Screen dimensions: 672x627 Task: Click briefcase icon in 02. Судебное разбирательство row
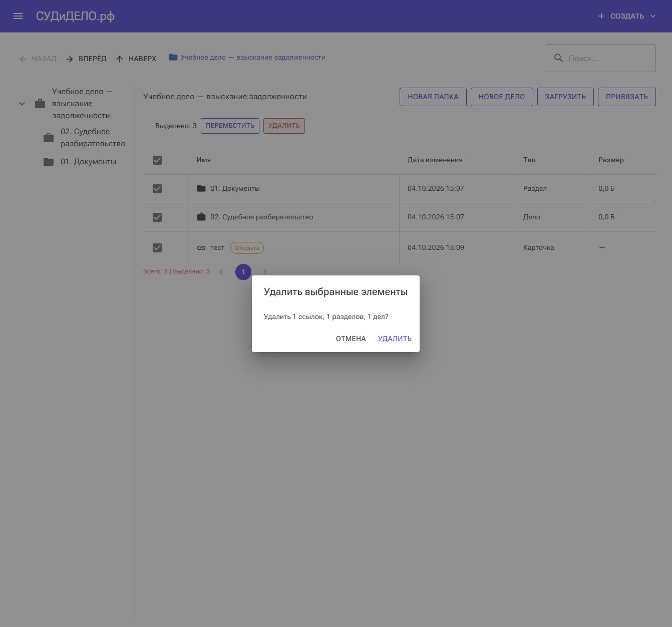[201, 217]
